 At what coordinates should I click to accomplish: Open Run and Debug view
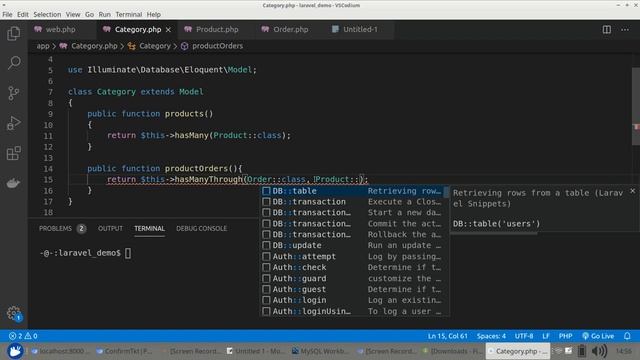[13, 123]
